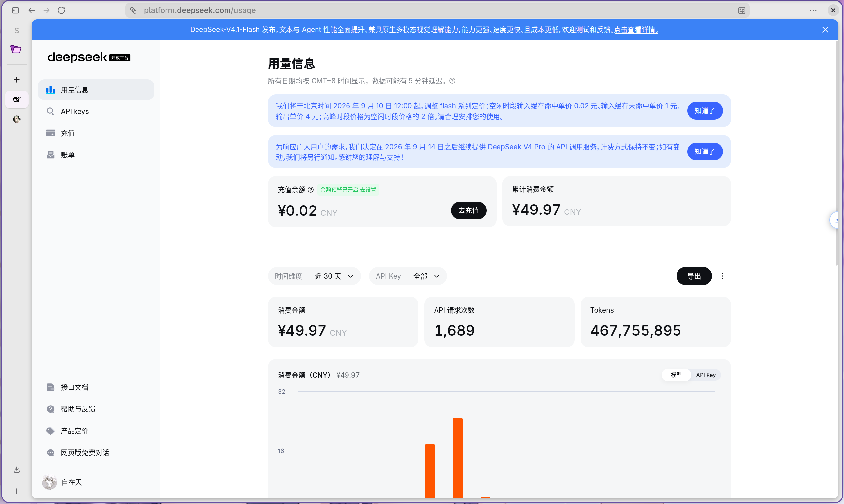The height and width of the screenshot is (504, 844).
Task: Open 产品定价 in the sidebar
Action: [x=96, y=431]
